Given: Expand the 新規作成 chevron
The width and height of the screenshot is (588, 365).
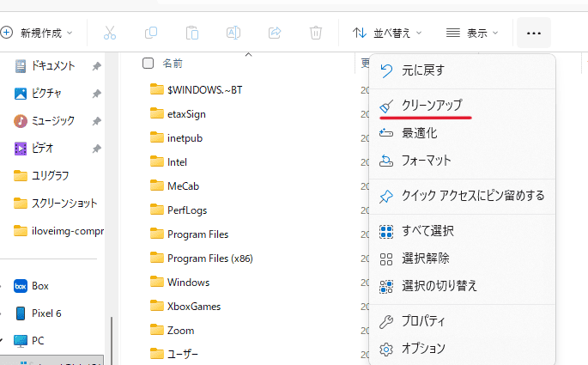Looking at the screenshot, I should point(70,33).
